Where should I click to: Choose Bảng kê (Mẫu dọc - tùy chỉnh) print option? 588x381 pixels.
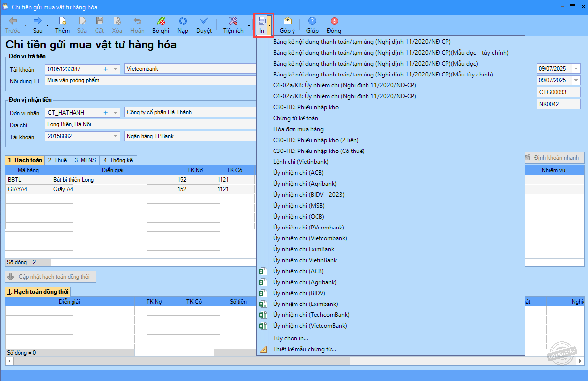pos(390,53)
